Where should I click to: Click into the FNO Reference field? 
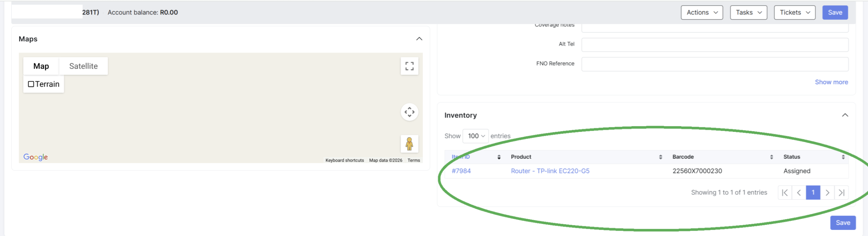point(714,64)
